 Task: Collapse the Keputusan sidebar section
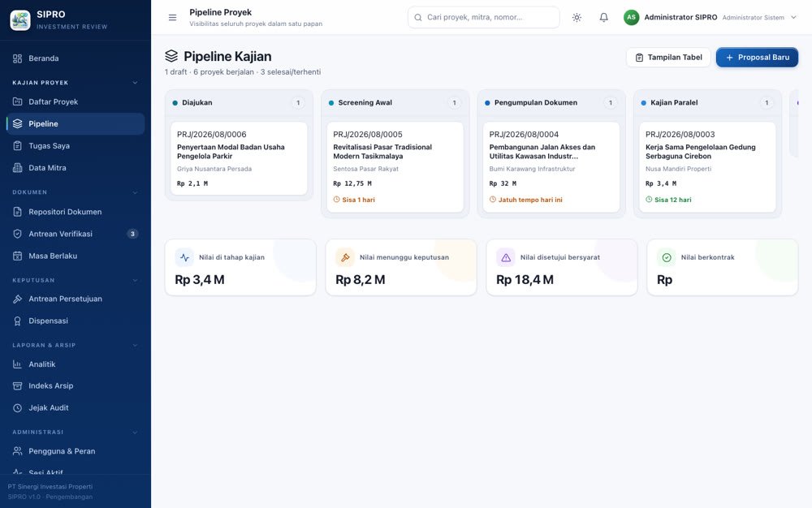[x=135, y=281]
